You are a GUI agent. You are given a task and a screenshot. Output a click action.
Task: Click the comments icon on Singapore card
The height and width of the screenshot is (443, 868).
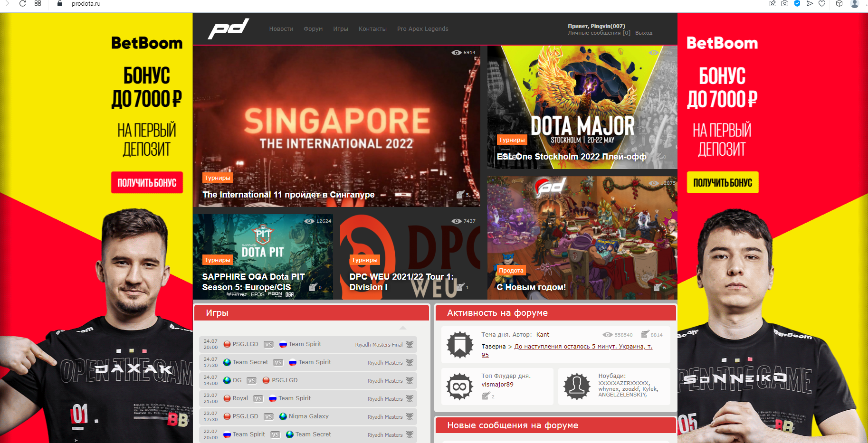point(460,194)
